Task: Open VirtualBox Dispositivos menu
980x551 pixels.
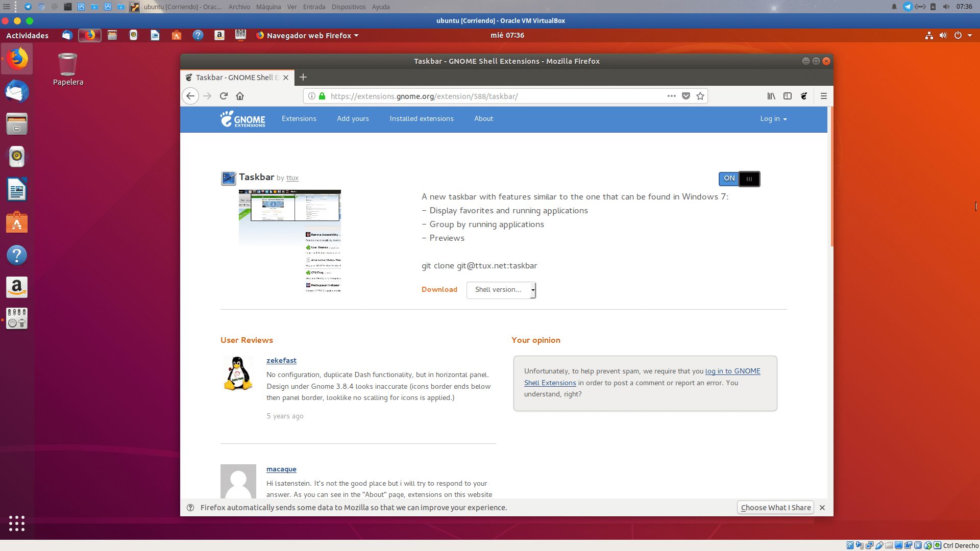Action: click(349, 7)
